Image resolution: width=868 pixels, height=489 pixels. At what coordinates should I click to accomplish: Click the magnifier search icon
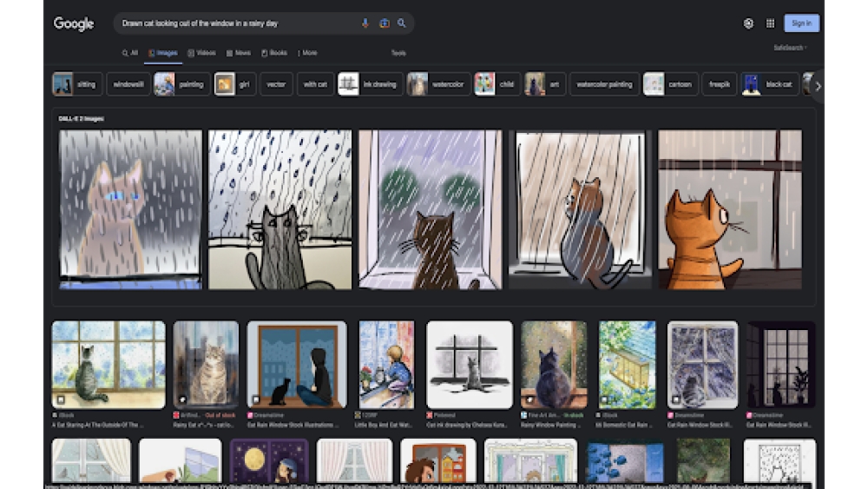pos(402,23)
